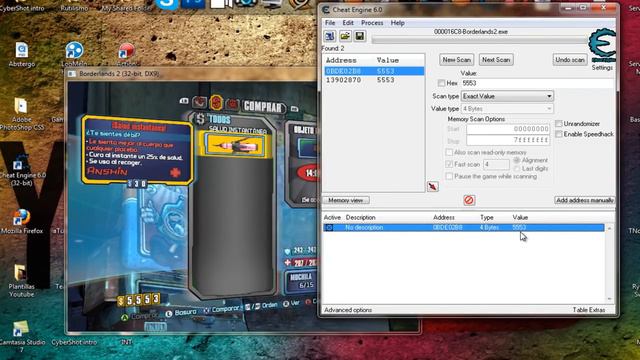Image resolution: width=640 pixels, height=360 pixels.
Task: Toggle Active checkbox for address 0BDE02B8 entry
Action: click(x=329, y=228)
